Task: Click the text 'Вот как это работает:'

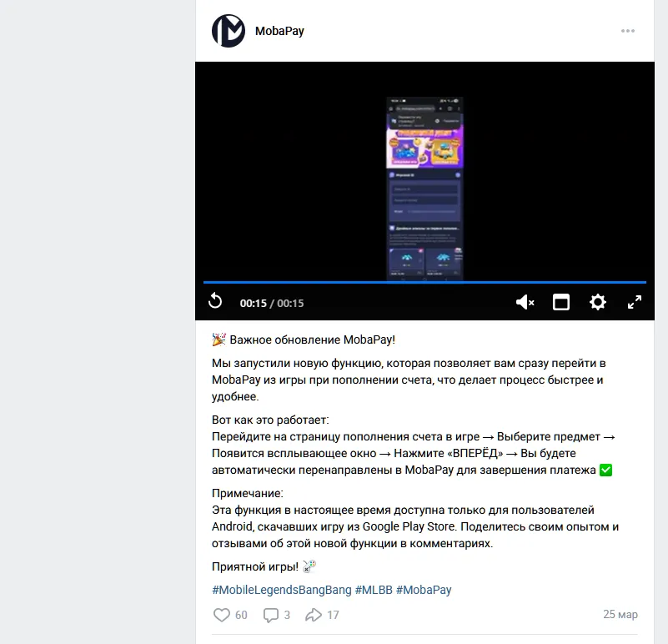Action: tap(270, 420)
